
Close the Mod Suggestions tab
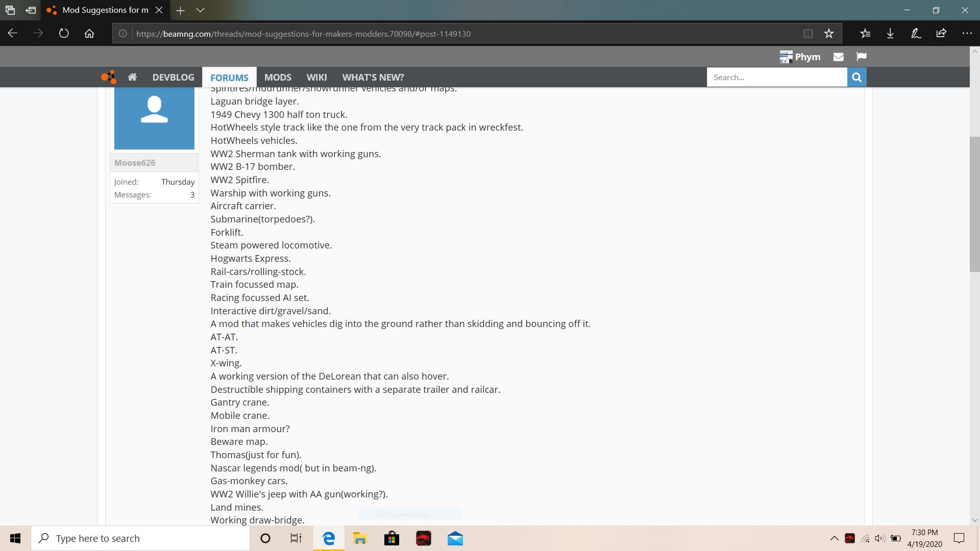tap(159, 10)
